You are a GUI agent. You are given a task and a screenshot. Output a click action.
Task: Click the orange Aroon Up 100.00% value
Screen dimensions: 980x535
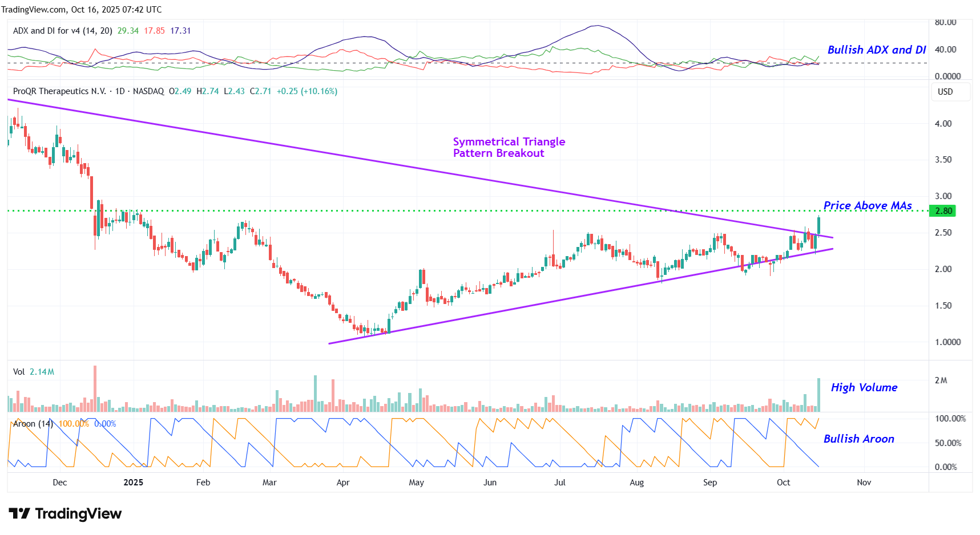74,424
